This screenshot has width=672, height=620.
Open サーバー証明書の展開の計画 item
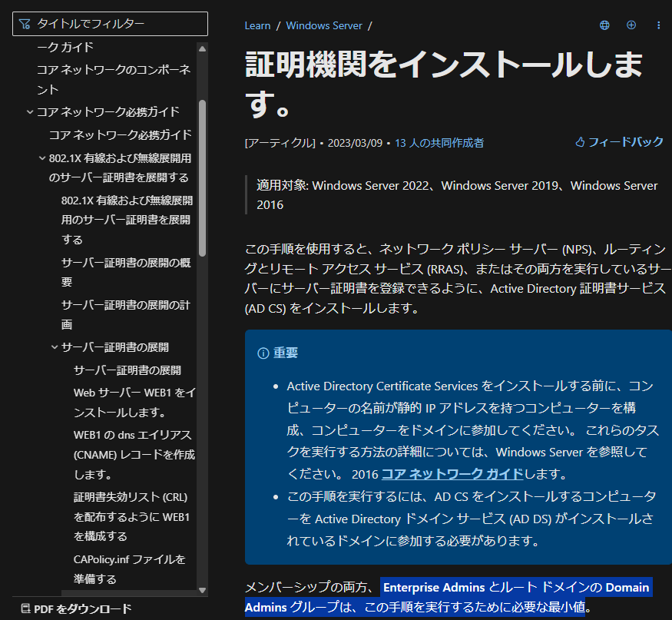coord(126,314)
